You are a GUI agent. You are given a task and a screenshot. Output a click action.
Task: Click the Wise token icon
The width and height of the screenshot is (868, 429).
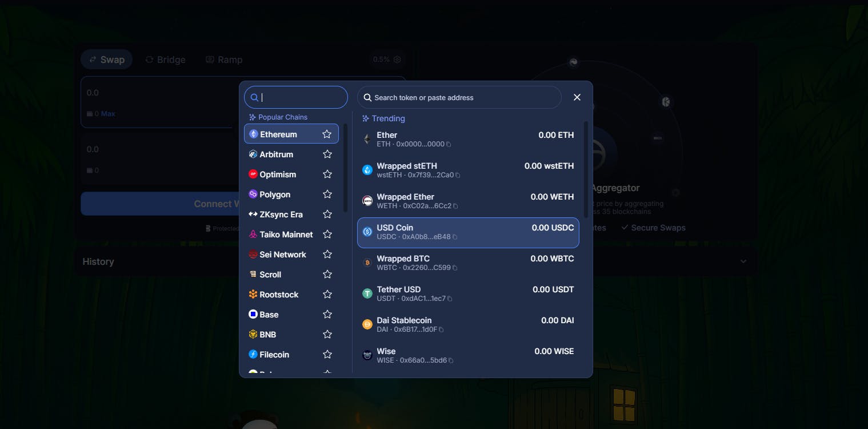[366, 355]
